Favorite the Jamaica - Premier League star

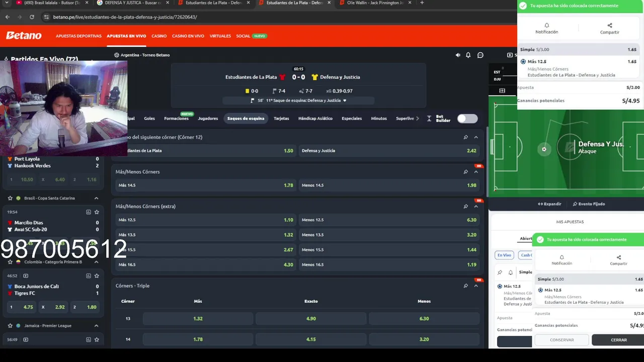10,326
